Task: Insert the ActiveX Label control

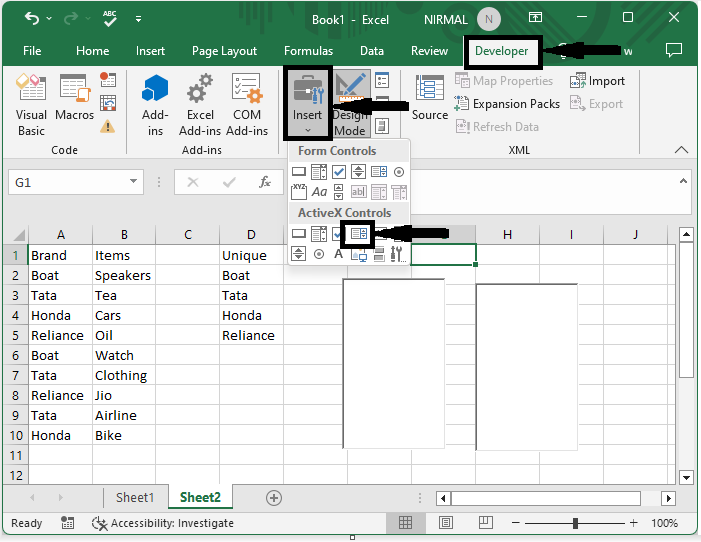Action: click(339, 254)
